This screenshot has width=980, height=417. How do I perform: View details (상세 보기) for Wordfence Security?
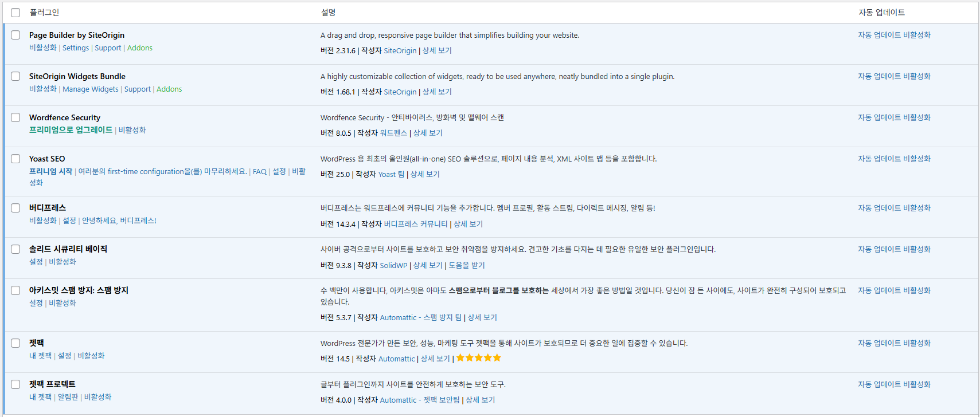coord(428,133)
